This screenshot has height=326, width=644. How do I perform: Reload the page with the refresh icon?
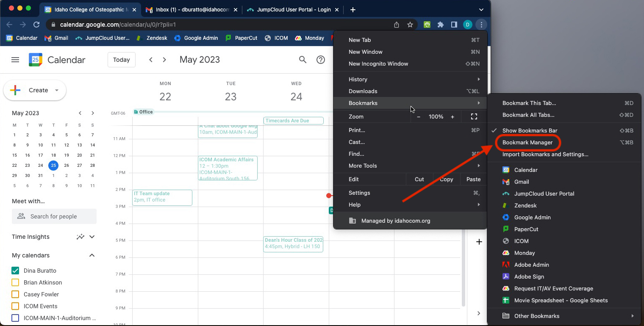tap(36, 25)
